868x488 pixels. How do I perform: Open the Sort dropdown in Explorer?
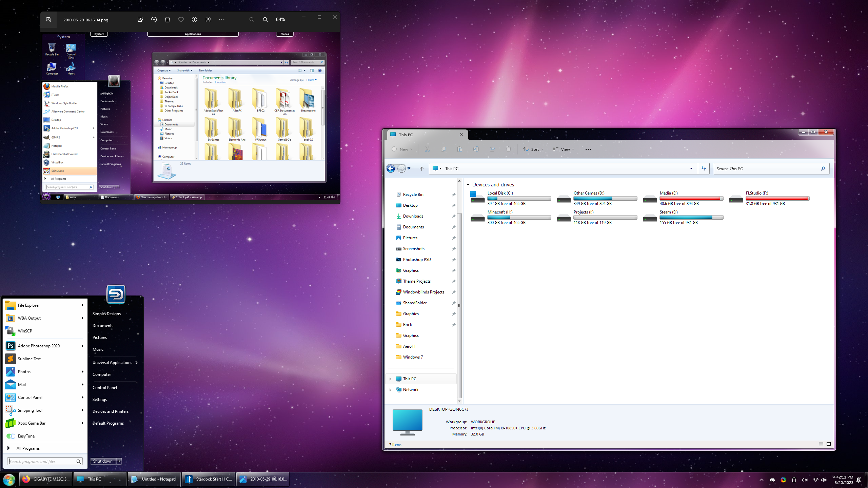point(533,149)
